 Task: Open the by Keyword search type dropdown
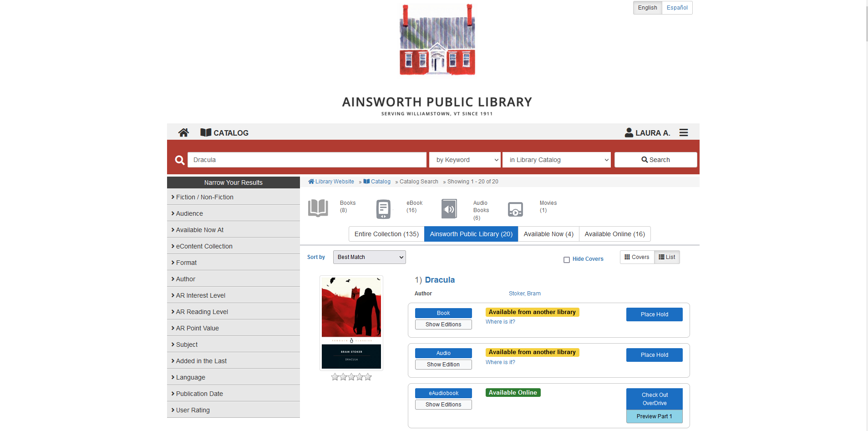[465, 160]
